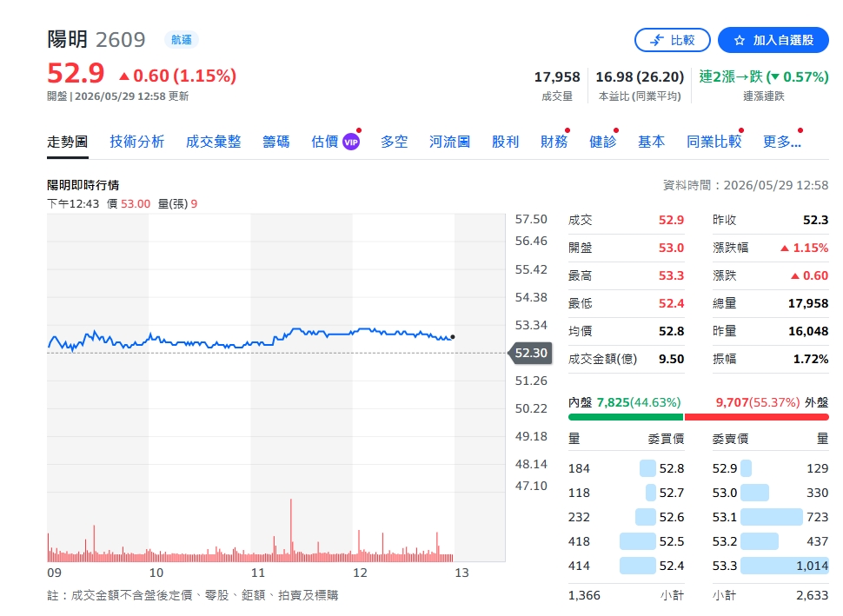The width and height of the screenshot is (843, 616).
Task: Click the 均價 value 52.8
Action: pos(672,331)
